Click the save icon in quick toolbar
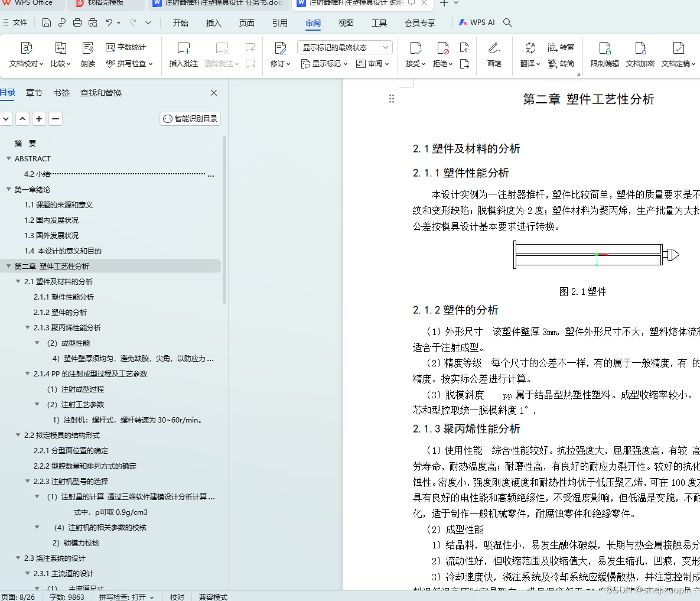 click(47, 22)
